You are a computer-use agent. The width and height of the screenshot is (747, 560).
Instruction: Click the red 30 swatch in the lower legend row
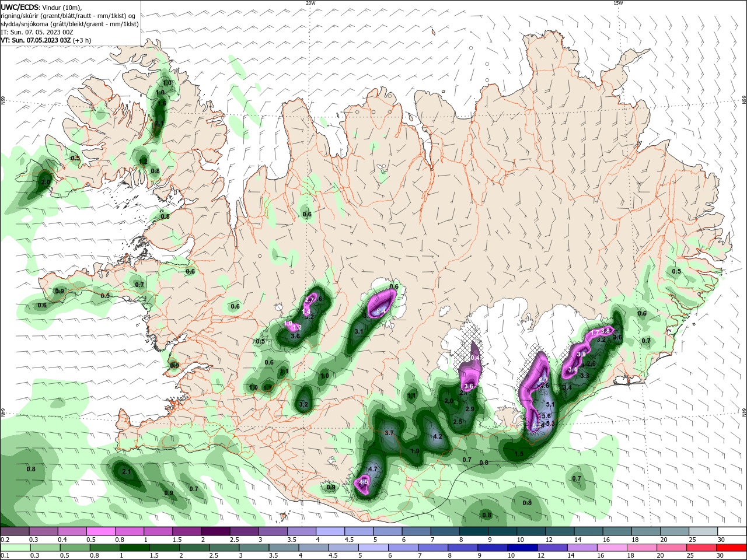[732, 547]
